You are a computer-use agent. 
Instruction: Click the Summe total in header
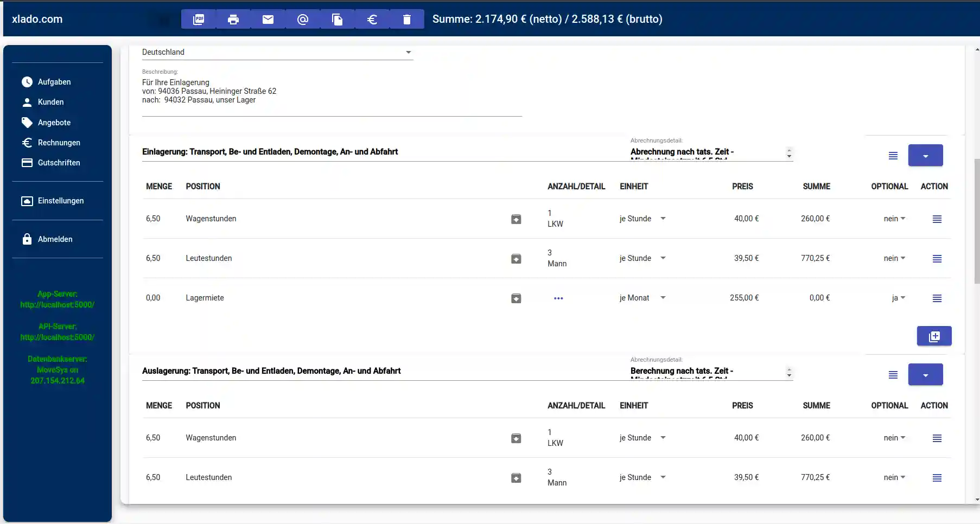(x=547, y=19)
